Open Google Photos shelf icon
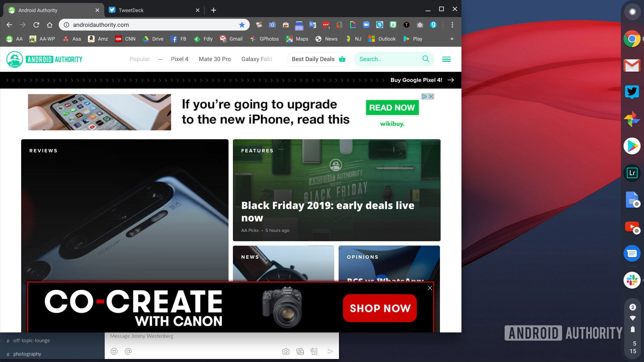This screenshot has width=644, height=362. tap(632, 119)
